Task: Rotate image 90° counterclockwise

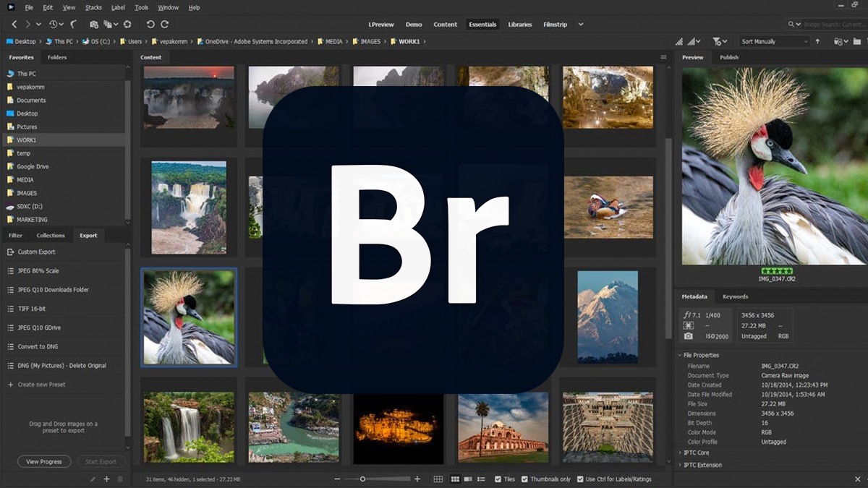Action: tap(150, 25)
